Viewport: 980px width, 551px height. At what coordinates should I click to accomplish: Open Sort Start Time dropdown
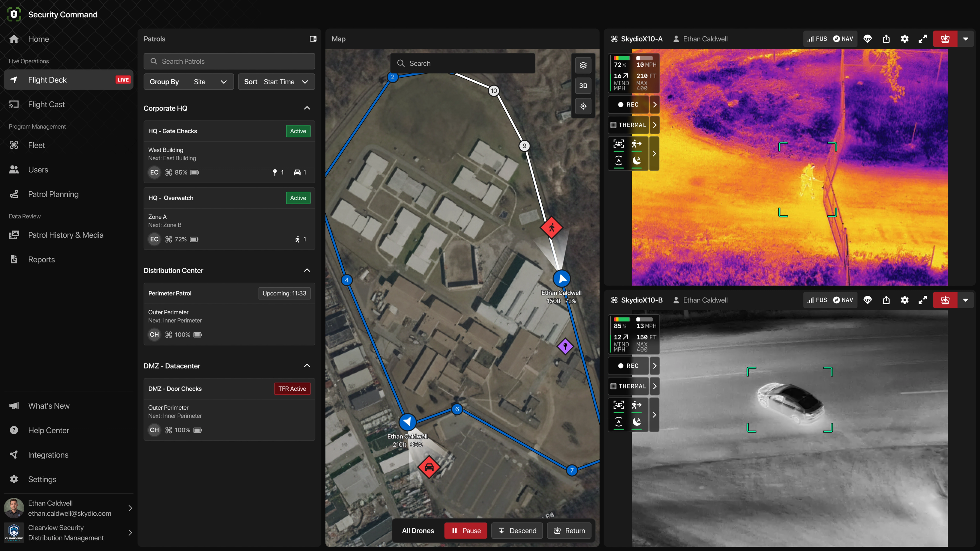276,82
